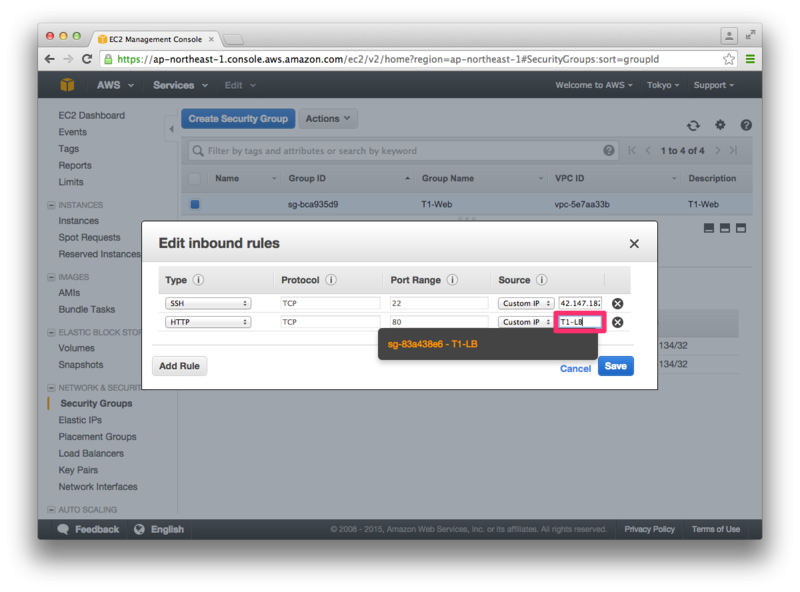Toggle the T1-Web row checkbox
The image size is (800, 592).
[x=195, y=204]
